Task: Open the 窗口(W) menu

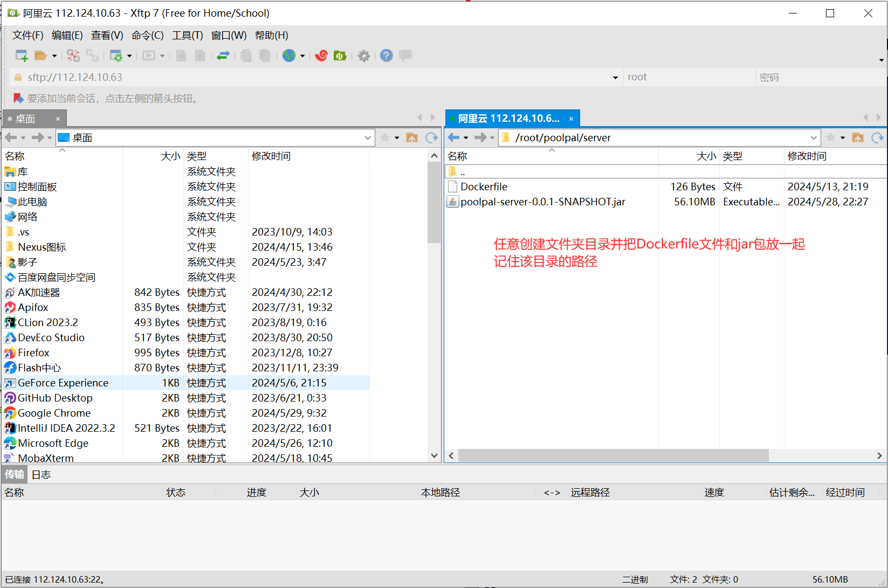Action: click(x=229, y=35)
